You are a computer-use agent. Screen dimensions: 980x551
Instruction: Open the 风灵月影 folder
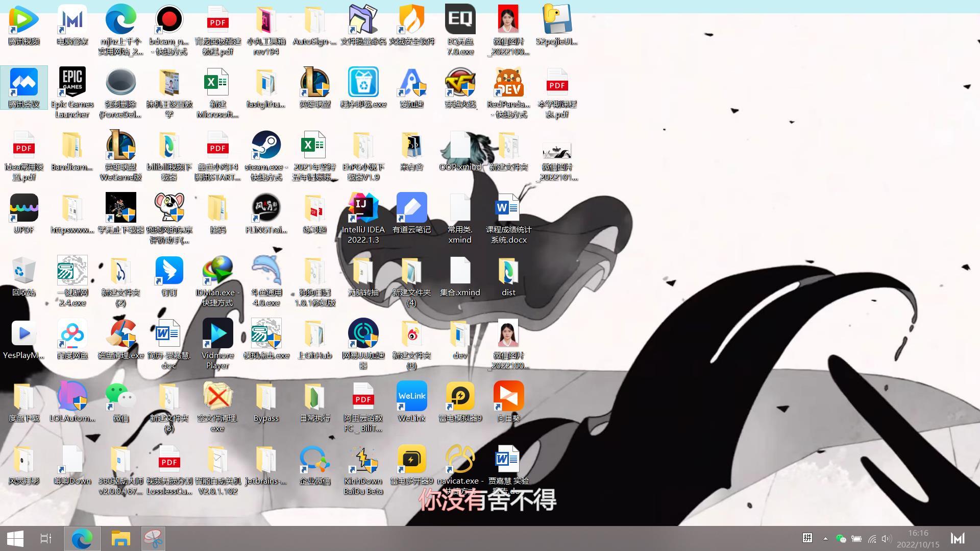(x=24, y=465)
